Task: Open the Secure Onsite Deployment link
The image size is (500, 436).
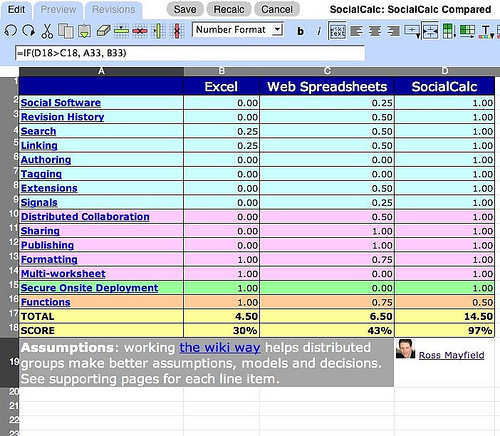Action: coord(89,288)
